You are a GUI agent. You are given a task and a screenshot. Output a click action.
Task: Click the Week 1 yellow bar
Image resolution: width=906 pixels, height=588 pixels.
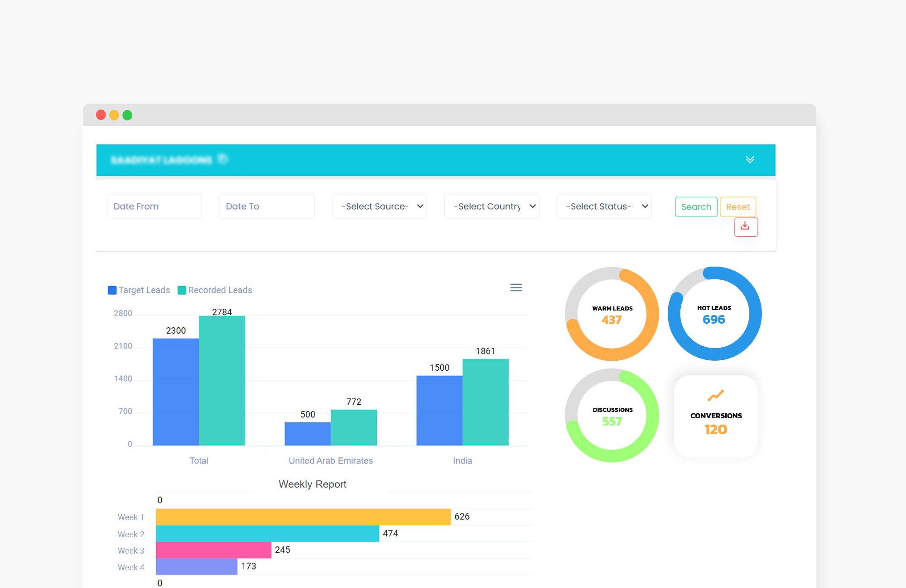[x=303, y=517]
